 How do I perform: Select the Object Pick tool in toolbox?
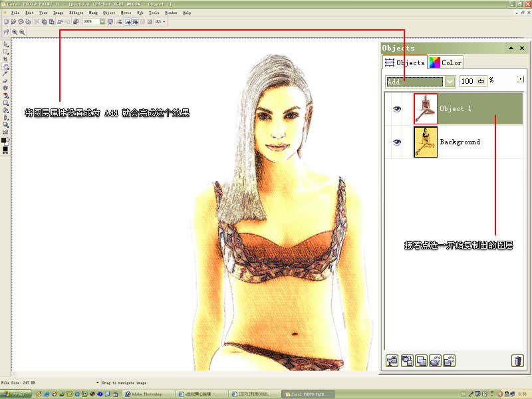point(5,45)
